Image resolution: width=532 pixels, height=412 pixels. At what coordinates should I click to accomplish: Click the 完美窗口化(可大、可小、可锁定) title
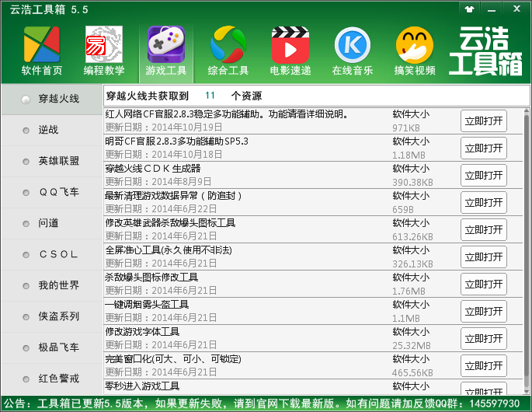point(173,358)
